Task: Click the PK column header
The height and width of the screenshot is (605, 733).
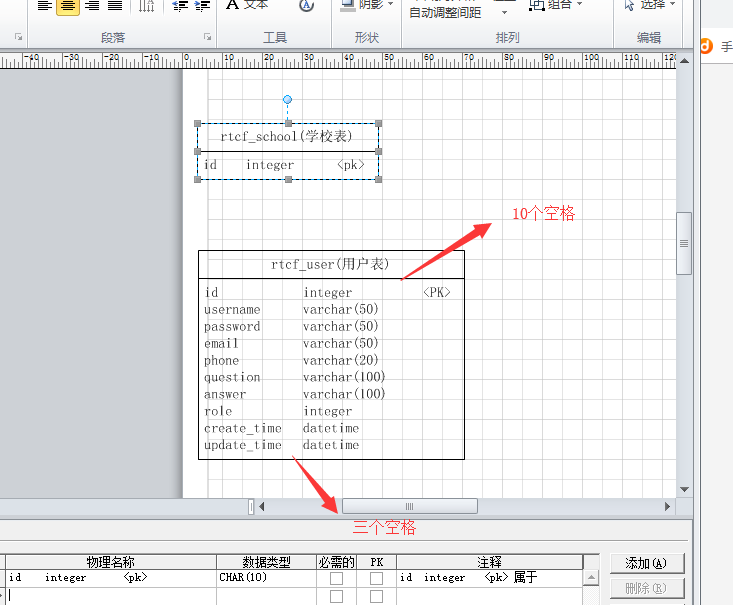Action: pos(377,562)
